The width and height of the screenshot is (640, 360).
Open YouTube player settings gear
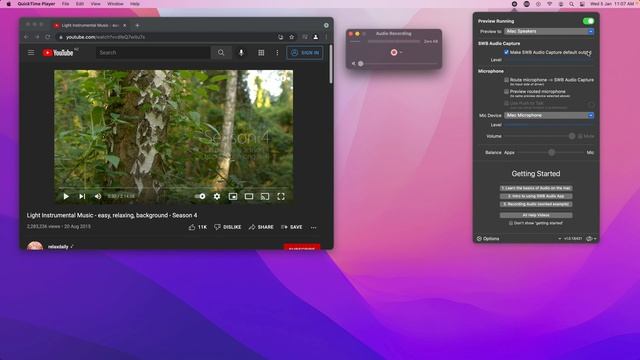pyautogui.click(x=217, y=196)
